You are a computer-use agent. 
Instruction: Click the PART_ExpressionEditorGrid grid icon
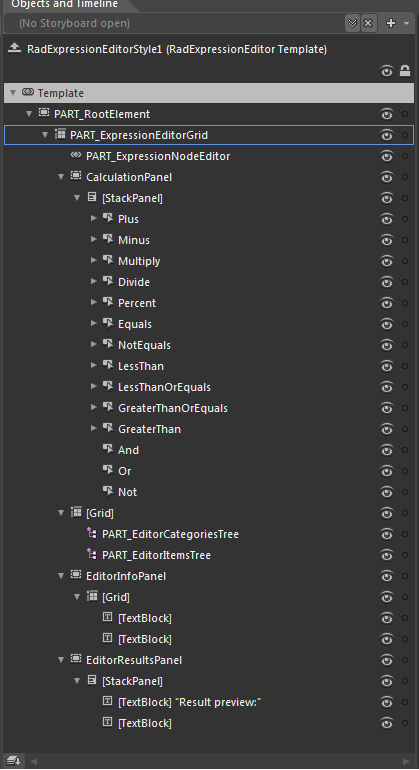click(x=60, y=135)
